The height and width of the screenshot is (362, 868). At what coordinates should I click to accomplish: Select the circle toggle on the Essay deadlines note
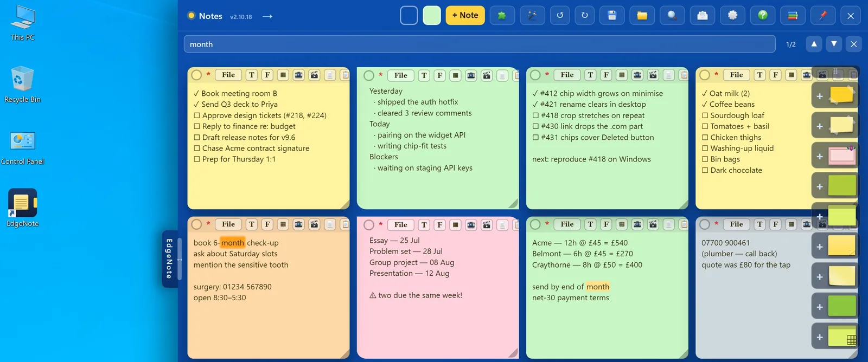369,225
